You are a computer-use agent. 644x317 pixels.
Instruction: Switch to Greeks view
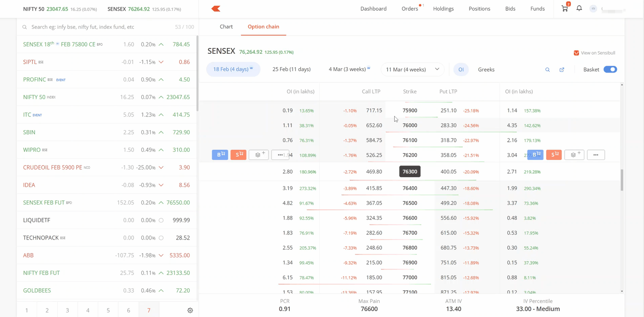[486, 69]
